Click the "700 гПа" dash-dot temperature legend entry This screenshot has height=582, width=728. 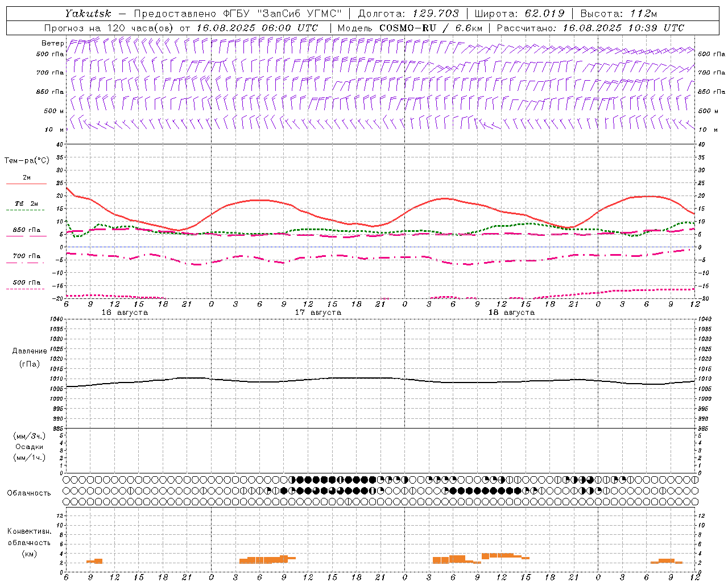click(27, 256)
